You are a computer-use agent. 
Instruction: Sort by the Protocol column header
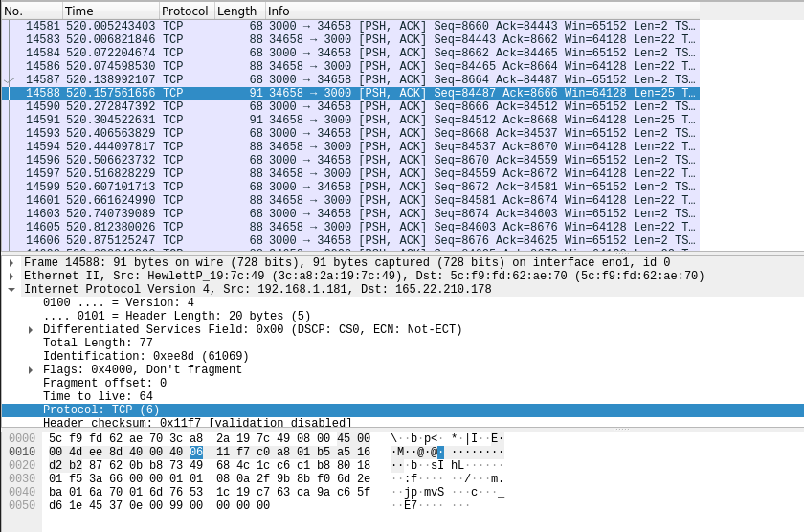[186, 11]
